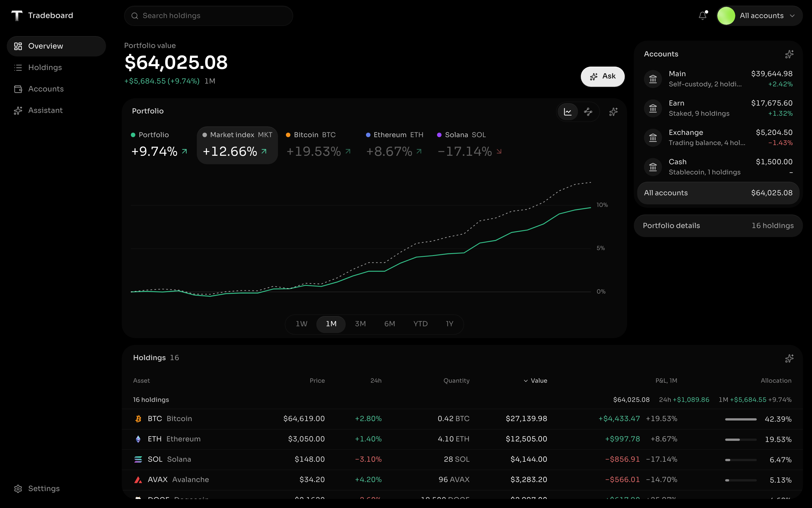Open the notifications bell
The height and width of the screenshot is (508, 812).
tap(703, 16)
